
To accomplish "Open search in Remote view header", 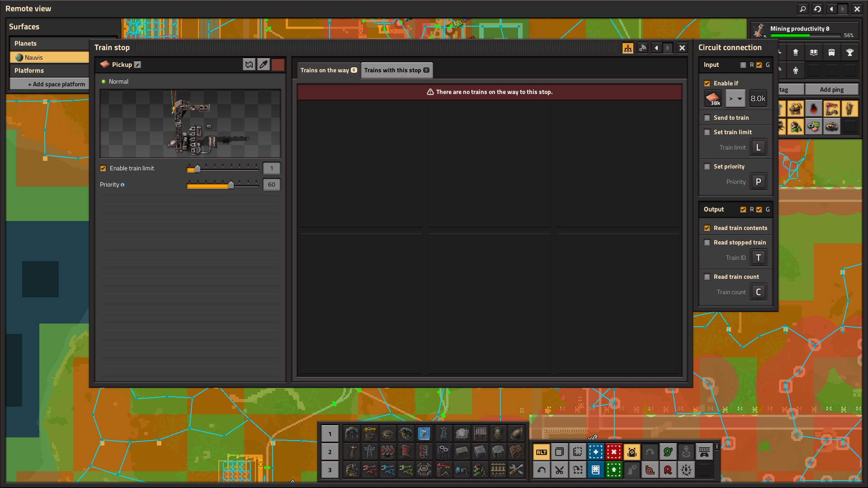I will [x=803, y=9].
